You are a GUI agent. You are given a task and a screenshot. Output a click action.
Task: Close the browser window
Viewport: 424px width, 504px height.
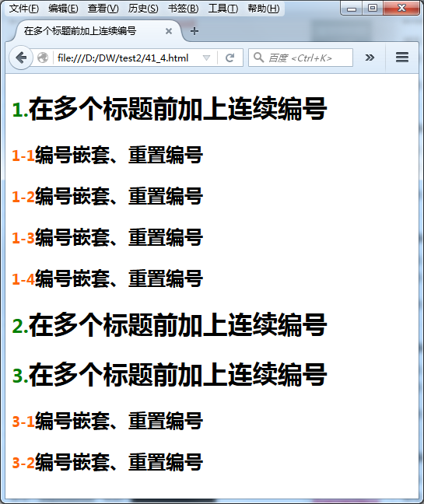pyautogui.click(x=401, y=9)
